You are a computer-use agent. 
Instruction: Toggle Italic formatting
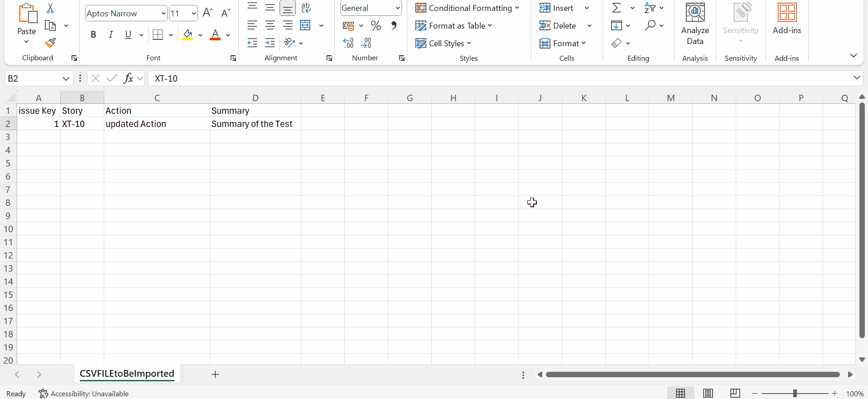coord(111,34)
